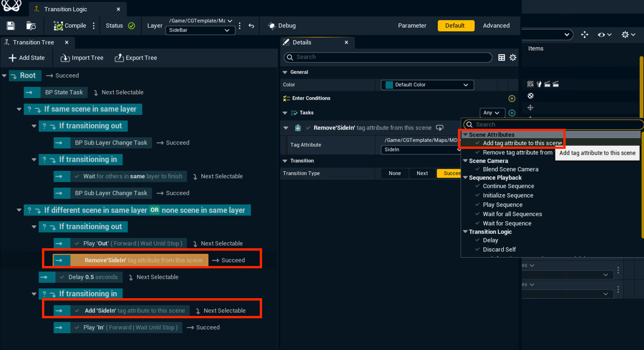The height and width of the screenshot is (350, 644).
Task: Open the Default Color dropdown
Action: point(427,85)
